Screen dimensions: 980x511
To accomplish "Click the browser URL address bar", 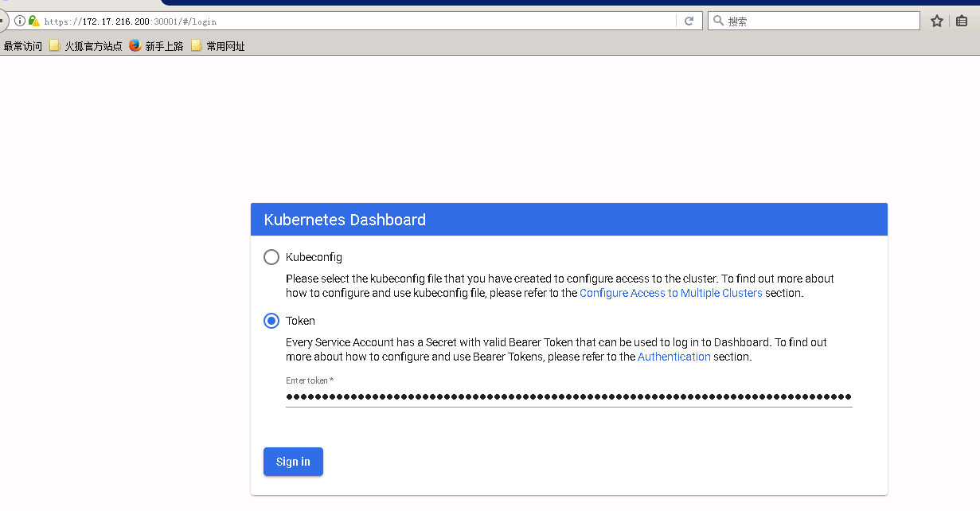I will (x=358, y=21).
